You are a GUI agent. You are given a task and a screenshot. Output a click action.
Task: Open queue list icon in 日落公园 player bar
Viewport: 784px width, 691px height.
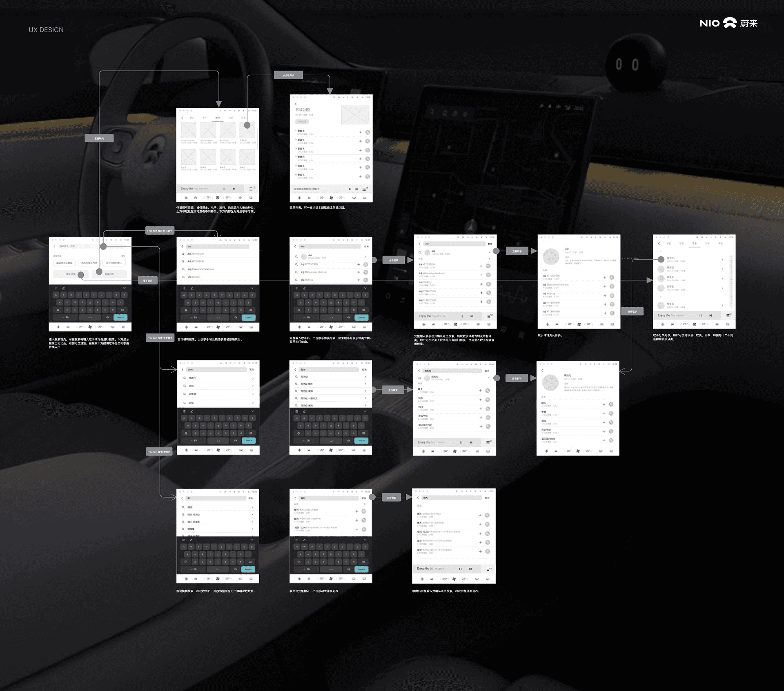(365, 189)
